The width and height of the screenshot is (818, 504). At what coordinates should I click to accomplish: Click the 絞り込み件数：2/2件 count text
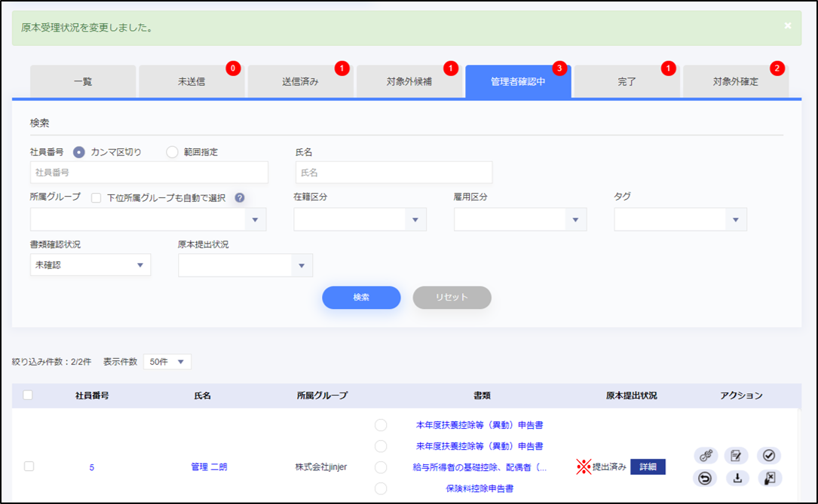click(x=52, y=362)
